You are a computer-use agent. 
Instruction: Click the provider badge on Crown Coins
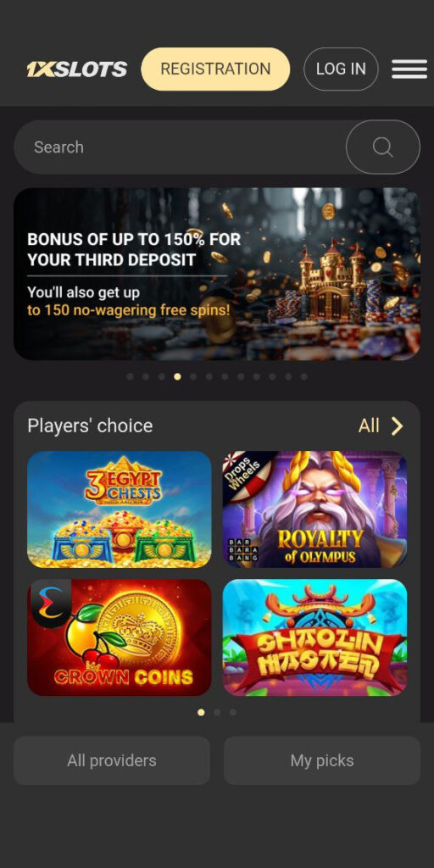point(50,603)
